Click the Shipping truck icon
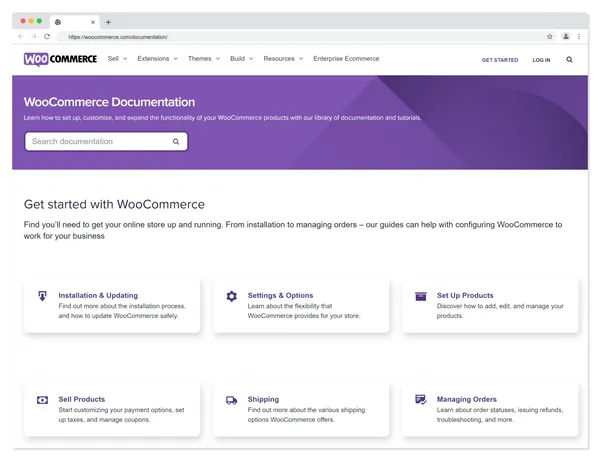 232,400
